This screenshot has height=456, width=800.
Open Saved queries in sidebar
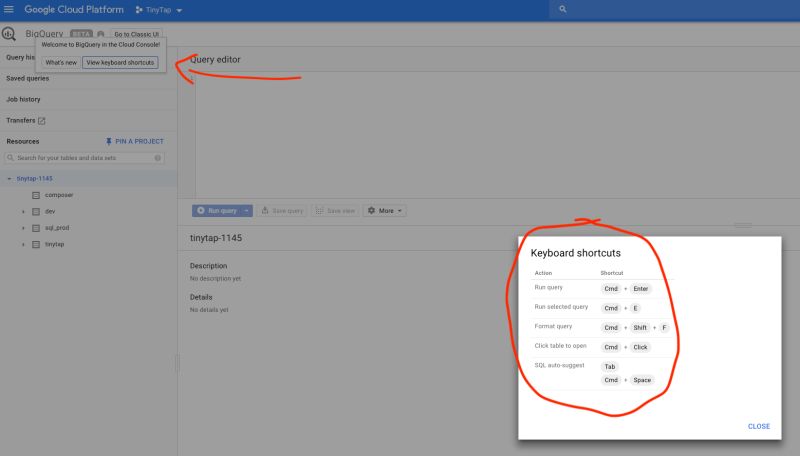pos(28,79)
